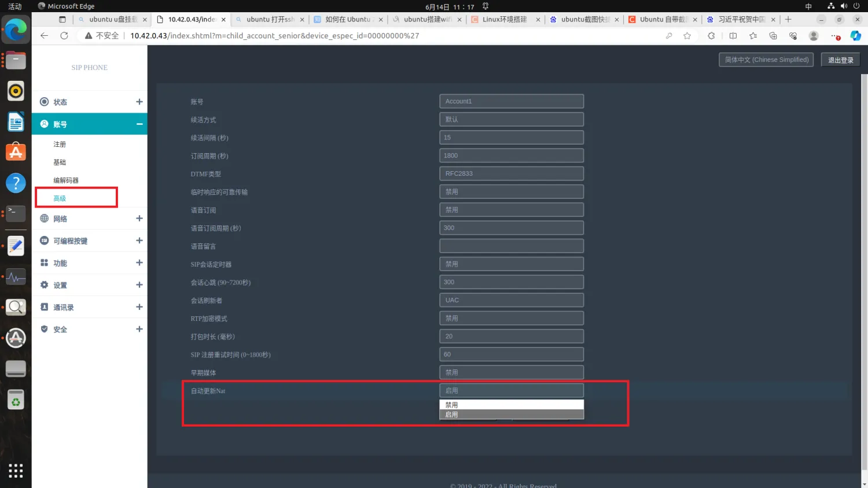
Task: Open the favorites list icon
Action: 753,36
